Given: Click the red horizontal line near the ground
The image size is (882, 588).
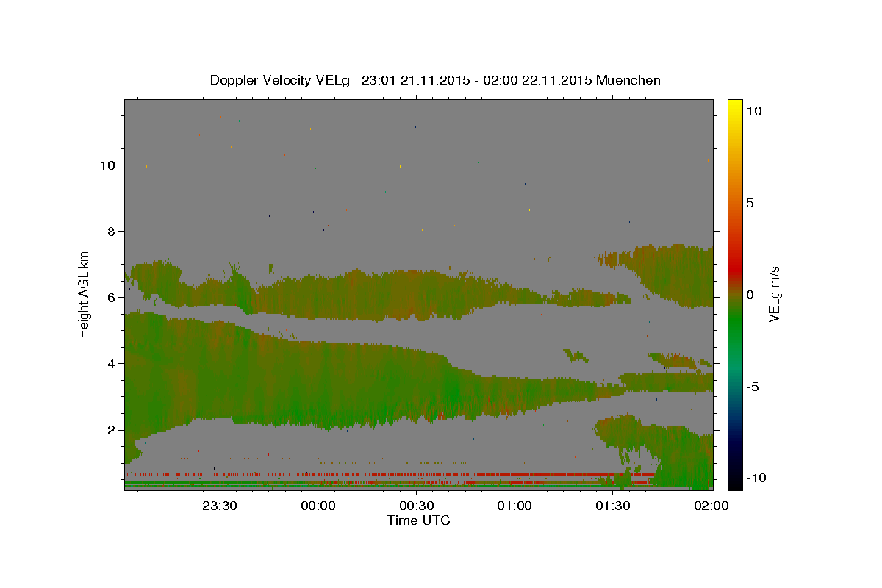Looking at the screenshot, I should point(390,474).
